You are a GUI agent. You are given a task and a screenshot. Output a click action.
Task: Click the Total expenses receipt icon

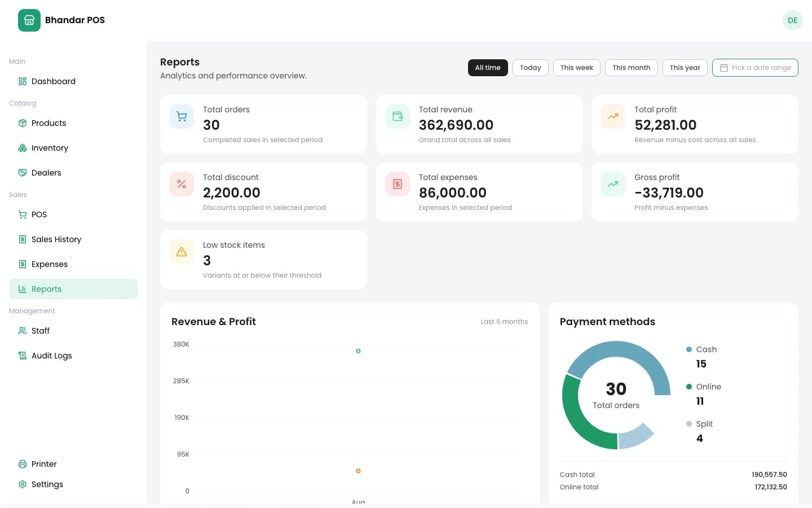[x=398, y=184]
